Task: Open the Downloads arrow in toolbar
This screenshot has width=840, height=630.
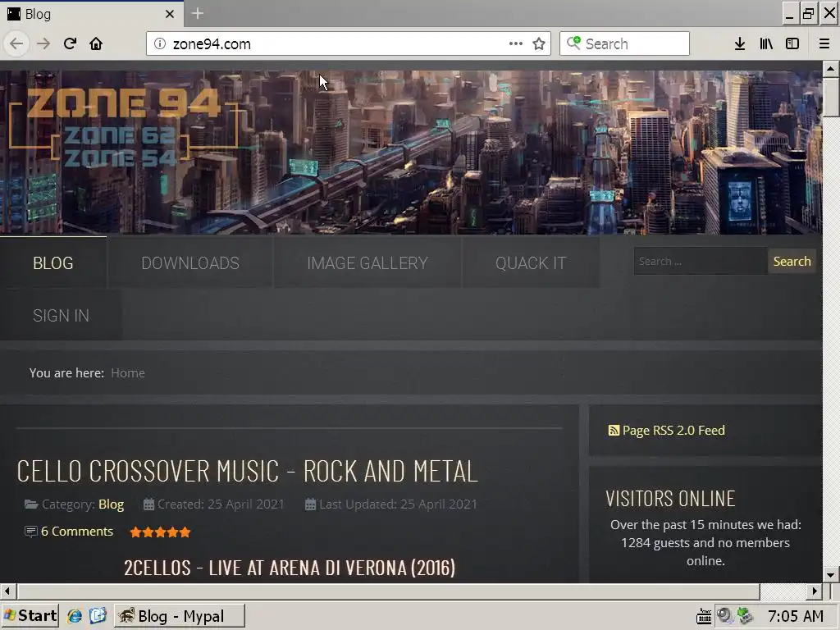Action: 740,44
